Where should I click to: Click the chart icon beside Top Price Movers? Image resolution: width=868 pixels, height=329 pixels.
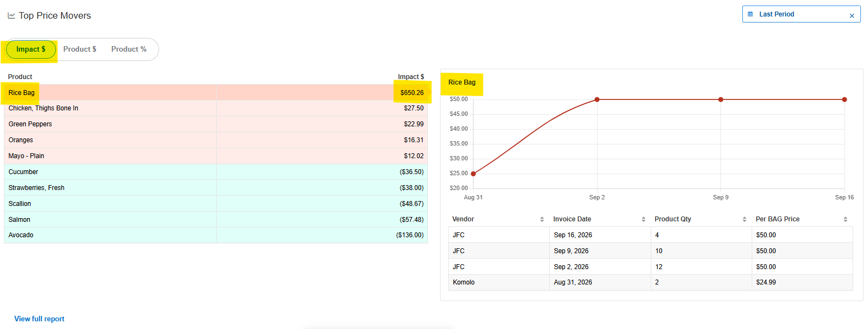[x=12, y=16]
